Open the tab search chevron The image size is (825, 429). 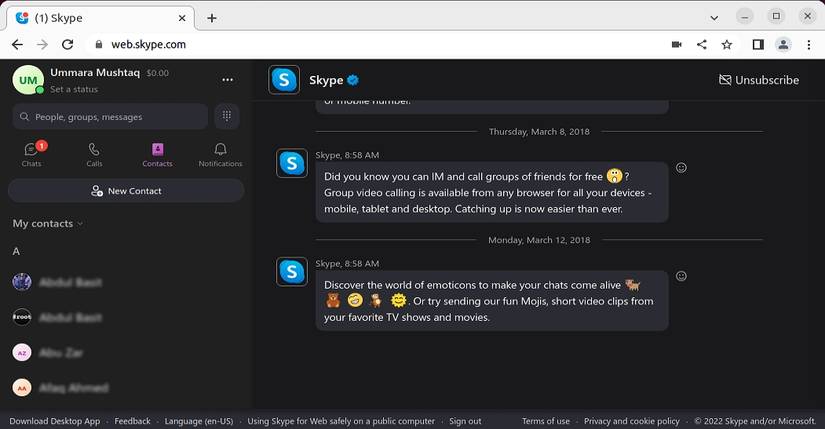coord(714,17)
